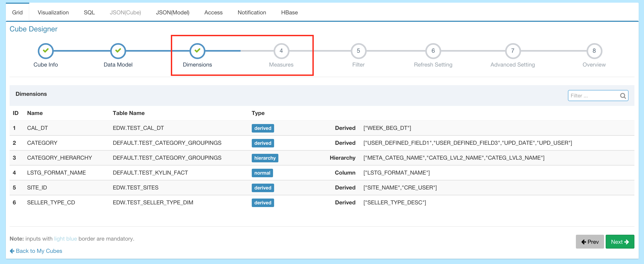The height and width of the screenshot is (264, 644).
Task: Switch to the HBase tab
Action: (x=289, y=13)
